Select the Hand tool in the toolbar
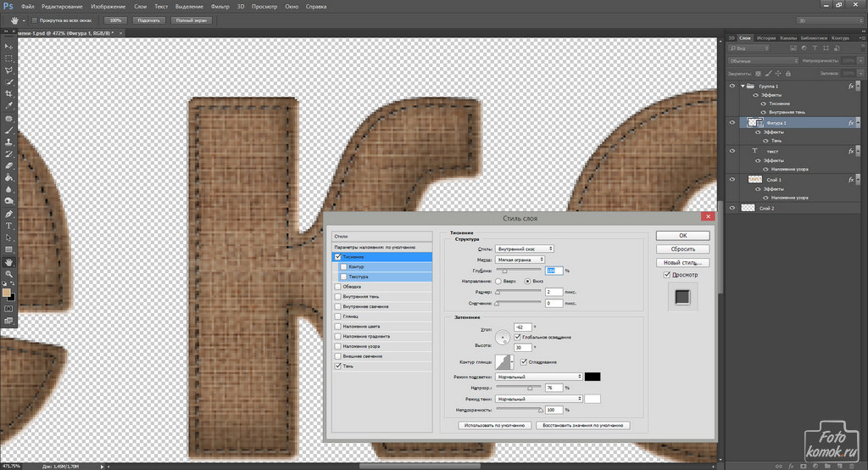The width and height of the screenshot is (868, 470). click(x=8, y=262)
